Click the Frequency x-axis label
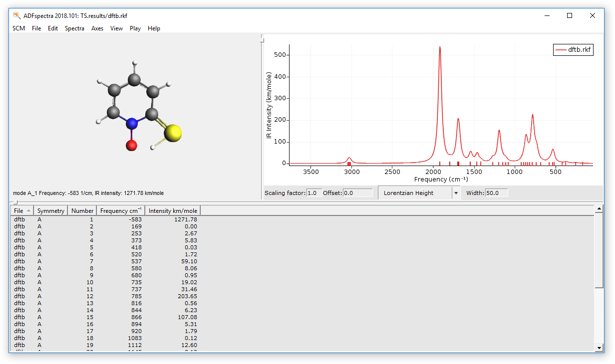The image size is (615, 364). pos(441,179)
